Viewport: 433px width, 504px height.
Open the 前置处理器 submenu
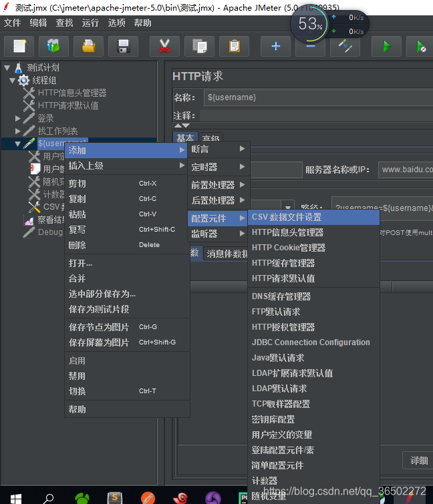pos(219,185)
